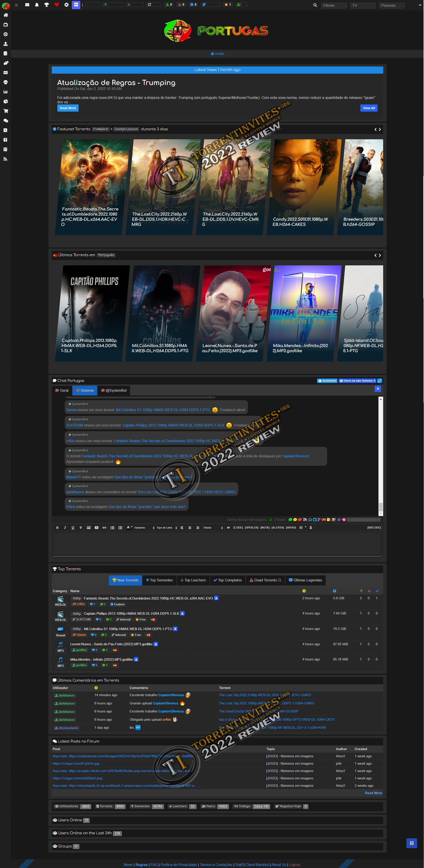Switch to the Sistema chat tab
The image size is (424, 868).
85,391
